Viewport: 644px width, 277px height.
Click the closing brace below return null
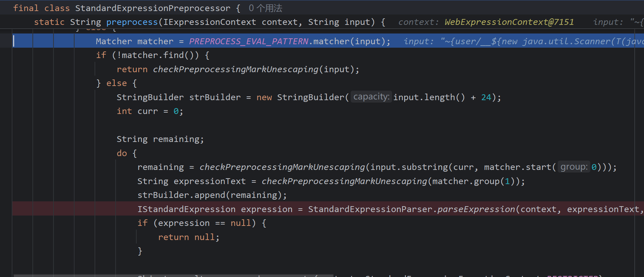pos(140,251)
